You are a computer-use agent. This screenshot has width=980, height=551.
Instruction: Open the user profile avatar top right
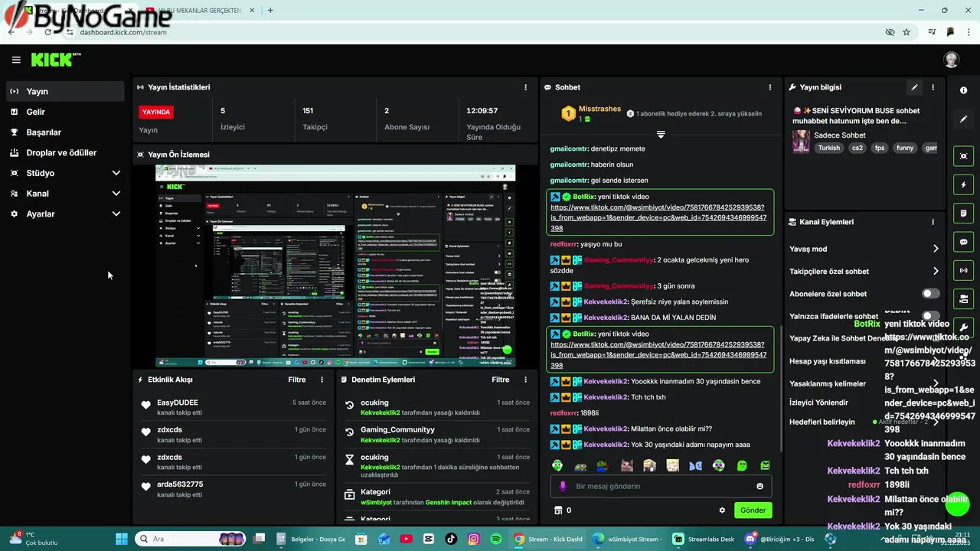click(x=951, y=60)
